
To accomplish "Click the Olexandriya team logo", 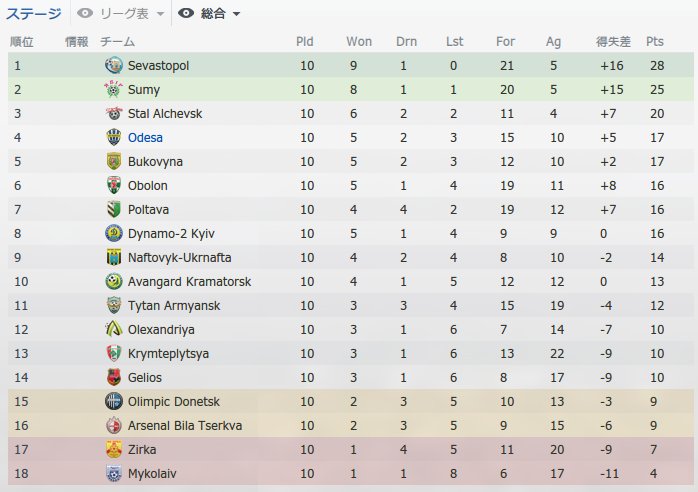I will tap(114, 329).
